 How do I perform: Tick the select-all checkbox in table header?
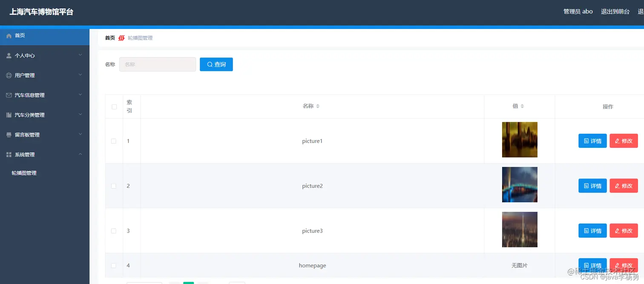pyautogui.click(x=114, y=107)
